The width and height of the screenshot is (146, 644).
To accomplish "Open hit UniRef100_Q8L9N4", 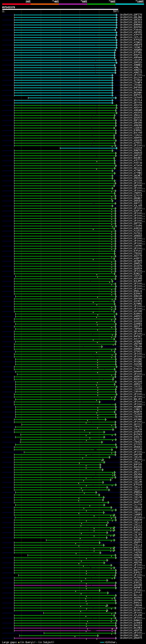I will click(x=131, y=17).
